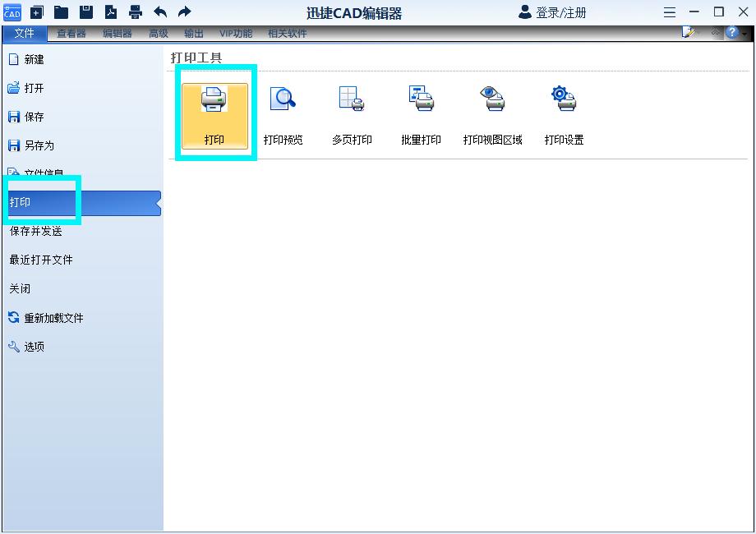Choose 多页打印 multi-page print
This screenshot has height=534, width=756.
tap(352, 116)
